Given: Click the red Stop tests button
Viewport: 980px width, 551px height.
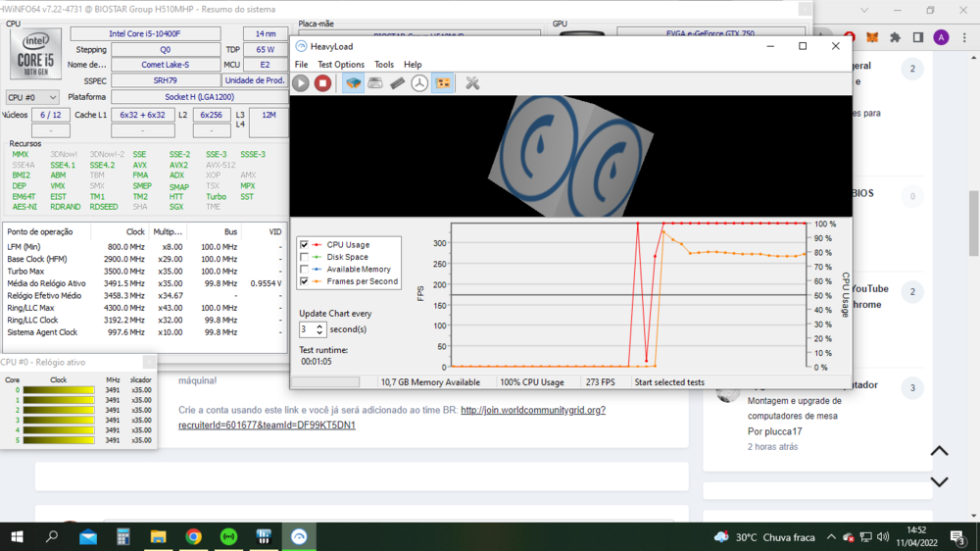Looking at the screenshot, I should pyautogui.click(x=322, y=83).
